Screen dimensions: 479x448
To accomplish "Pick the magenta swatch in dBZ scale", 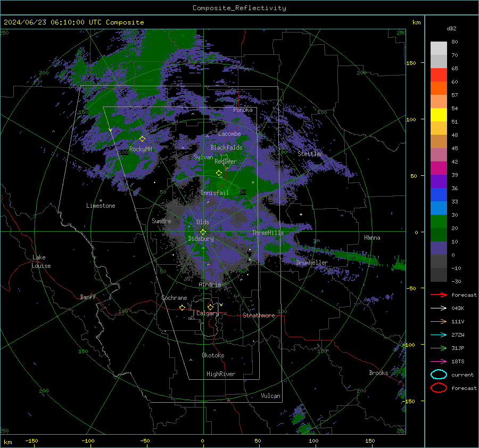I will click(x=439, y=168).
